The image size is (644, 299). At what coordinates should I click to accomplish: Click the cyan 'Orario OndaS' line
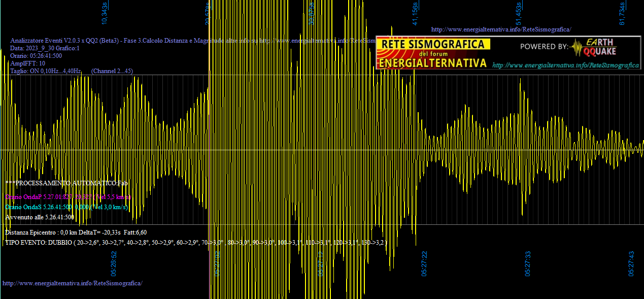coord(66,207)
